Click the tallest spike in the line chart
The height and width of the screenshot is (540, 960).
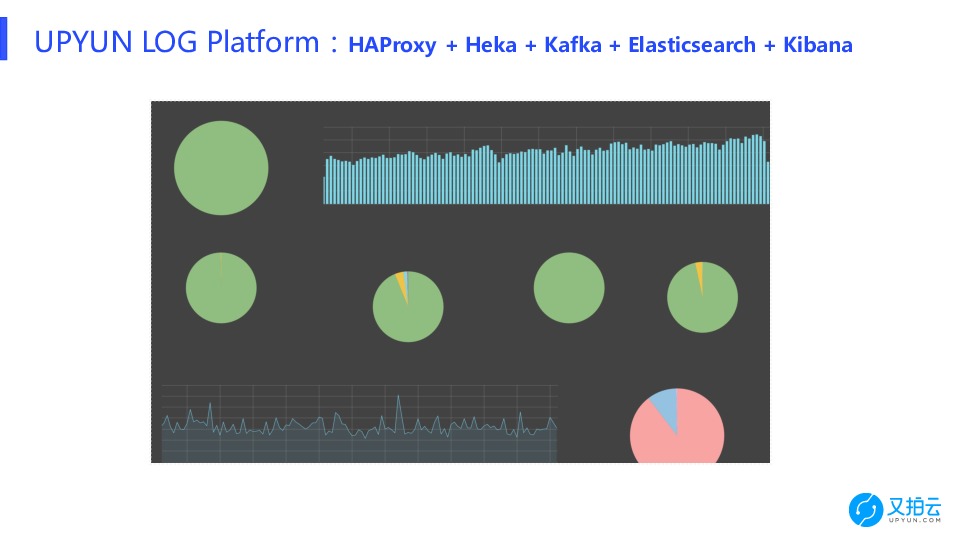click(398, 400)
